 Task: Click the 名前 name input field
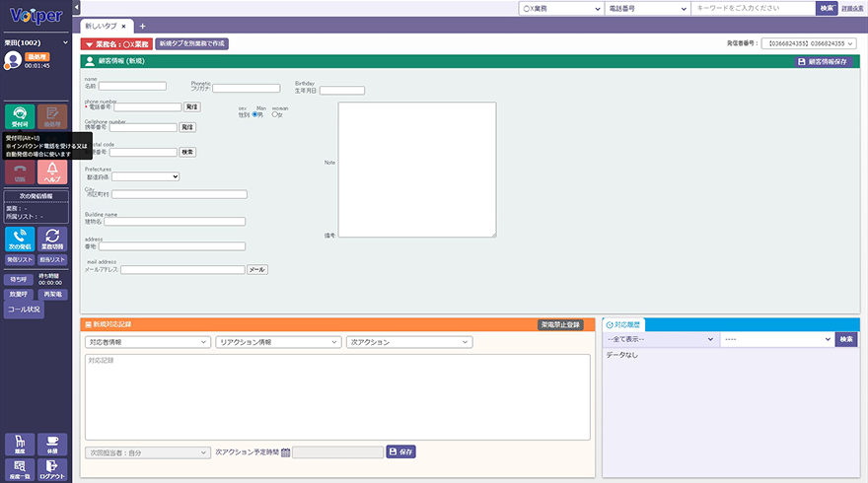132,86
